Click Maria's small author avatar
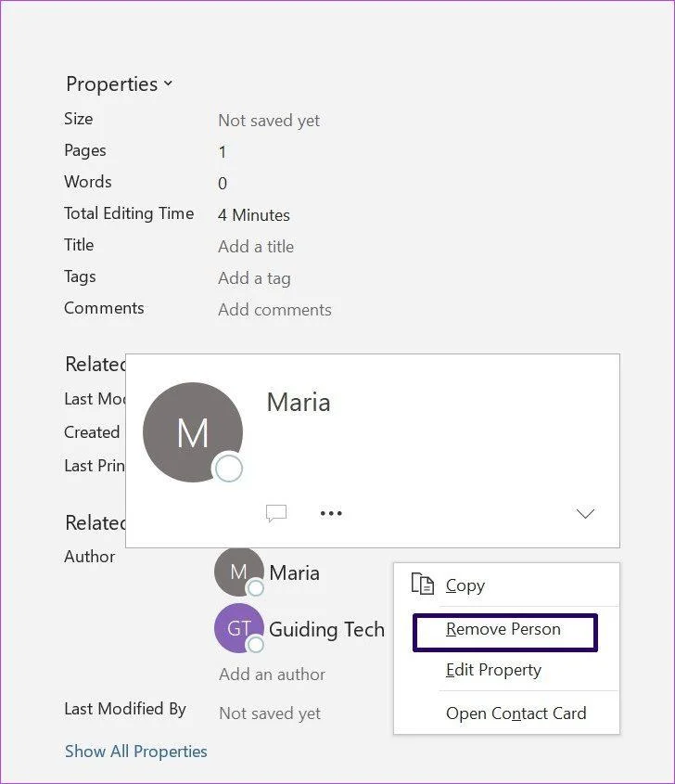Viewport: 675px width, 784px height. tap(239, 572)
